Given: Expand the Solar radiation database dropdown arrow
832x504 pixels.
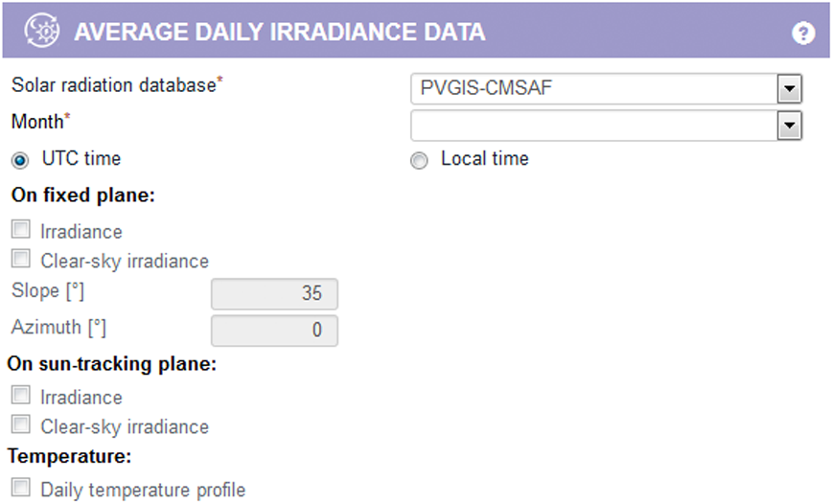Looking at the screenshot, I should tap(789, 89).
